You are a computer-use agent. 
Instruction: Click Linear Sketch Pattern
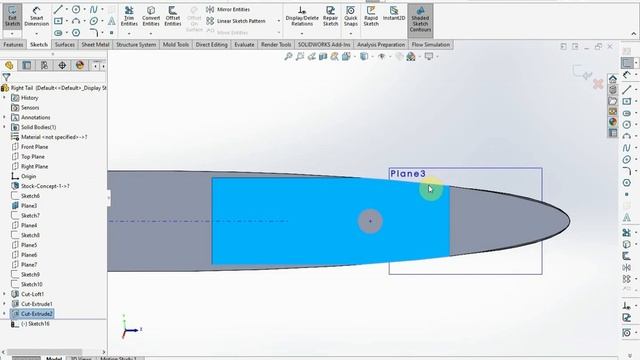tap(236, 21)
